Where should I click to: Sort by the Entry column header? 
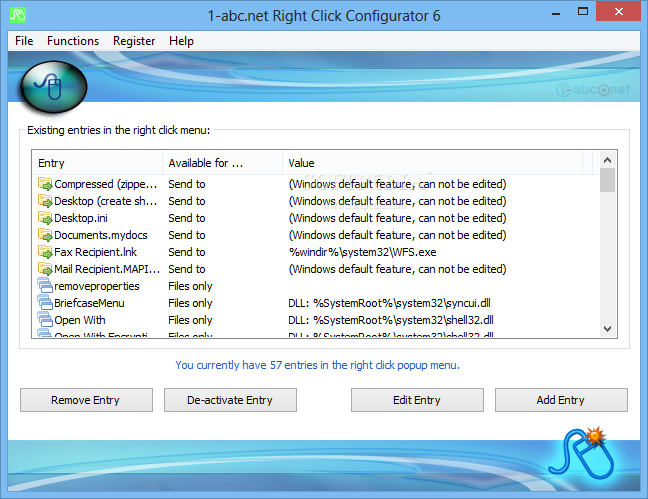point(98,163)
